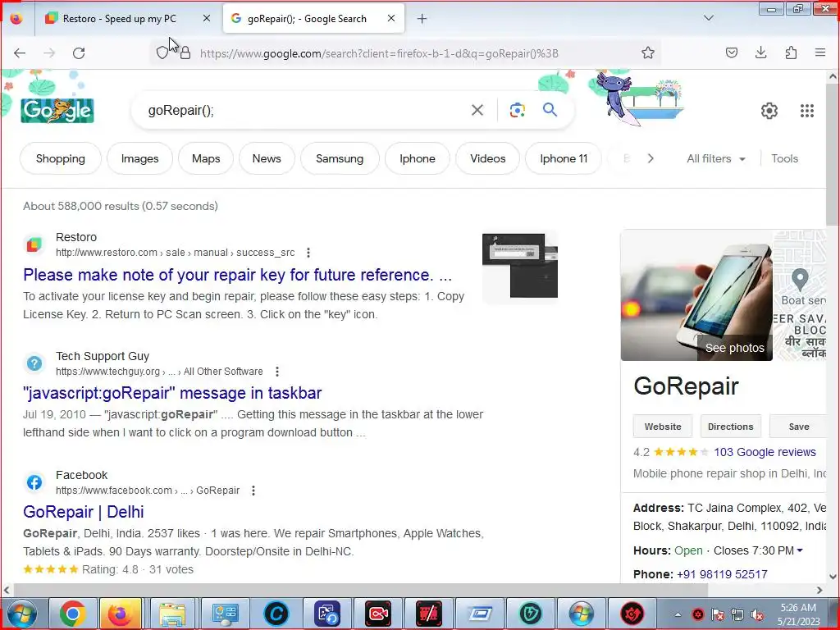This screenshot has height=630, width=840.
Task: Open Firefox downloads panel
Action: (x=760, y=52)
